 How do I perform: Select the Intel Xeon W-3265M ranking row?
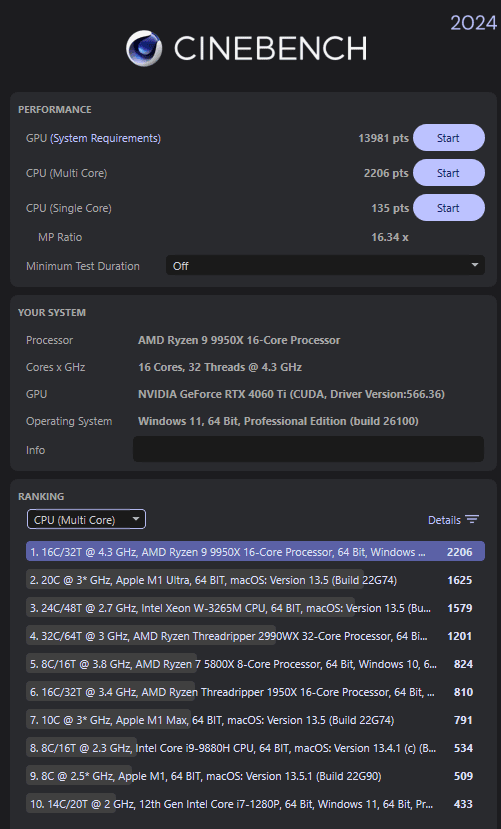coord(255,607)
